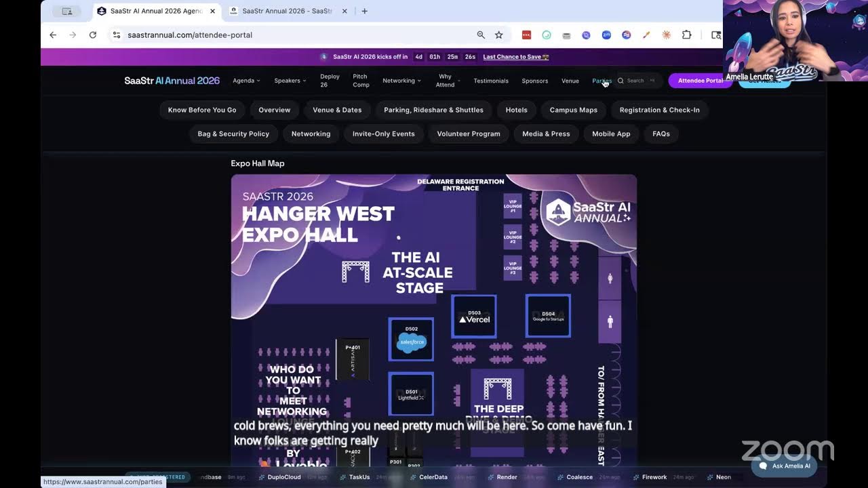Open site info icon beside URL
This screenshot has height=488, width=868.
117,35
